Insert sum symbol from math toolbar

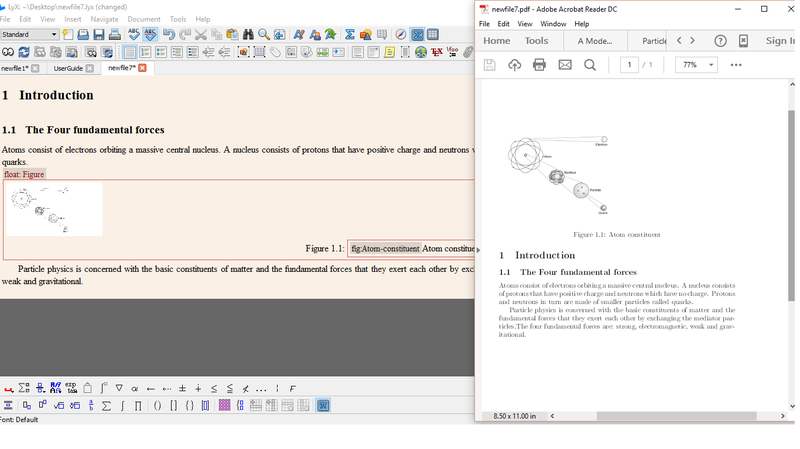[x=106, y=406]
